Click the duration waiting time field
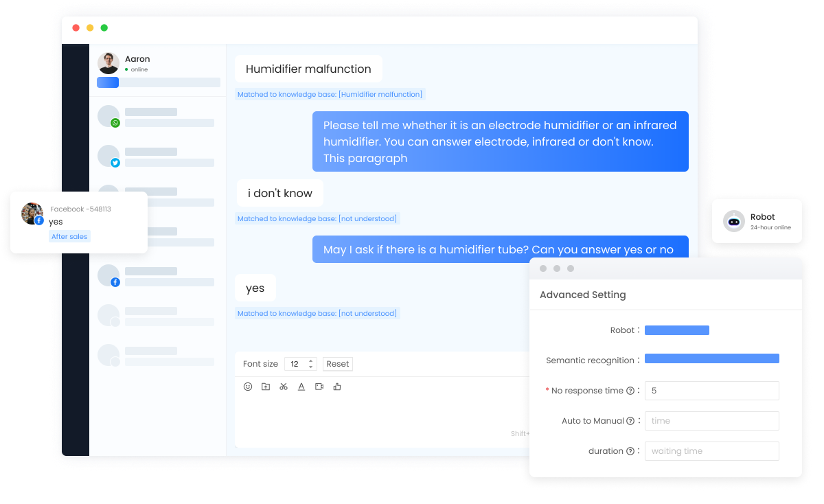 [711, 451]
